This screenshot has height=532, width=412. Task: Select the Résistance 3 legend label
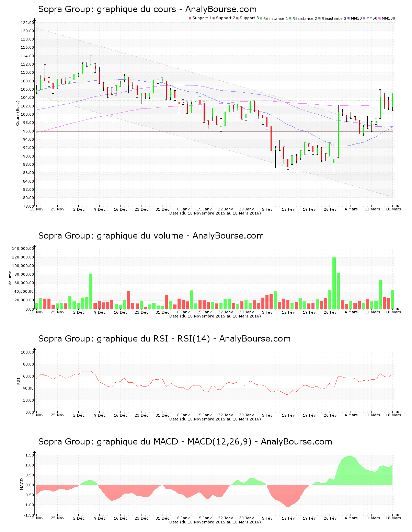point(334,19)
